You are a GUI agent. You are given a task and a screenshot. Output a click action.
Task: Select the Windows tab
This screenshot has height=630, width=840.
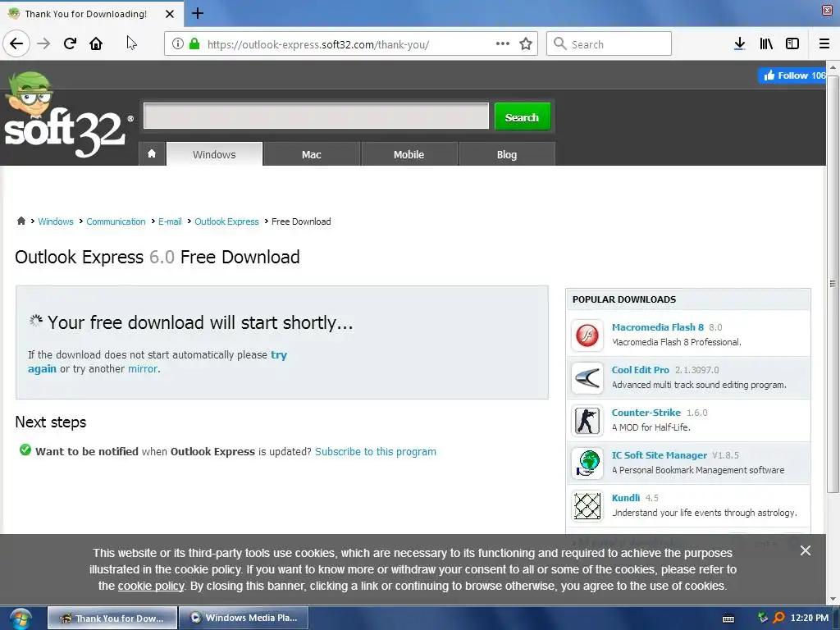(214, 154)
